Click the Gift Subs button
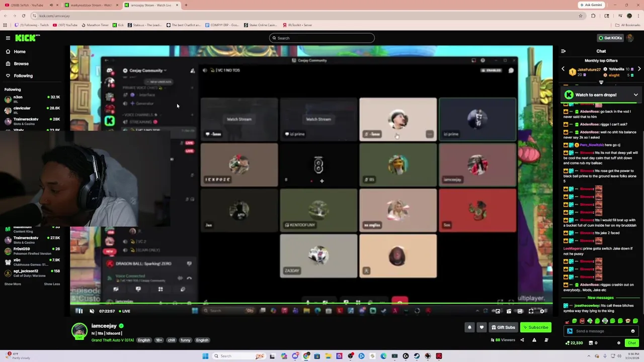Viewport: 644px width, 362px height. click(x=503, y=327)
